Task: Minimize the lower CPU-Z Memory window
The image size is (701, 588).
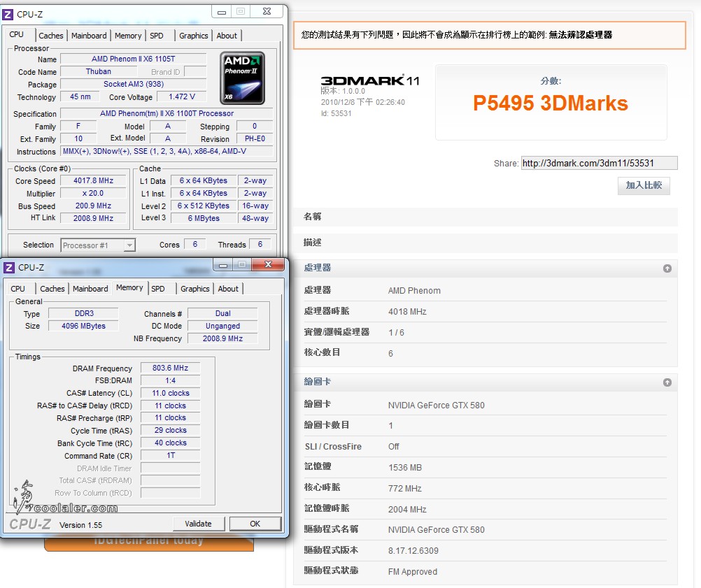Action: pyautogui.click(x=223, y=266)
